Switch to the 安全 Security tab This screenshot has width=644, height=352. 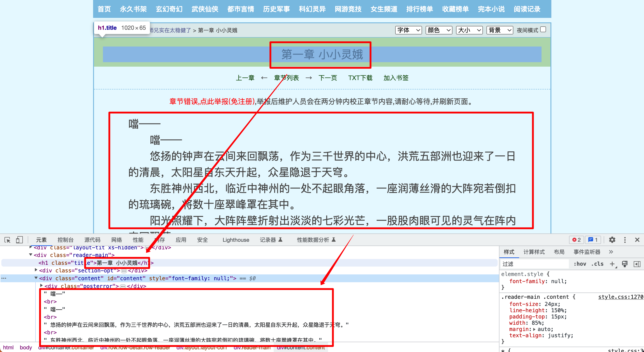[202, 240]
